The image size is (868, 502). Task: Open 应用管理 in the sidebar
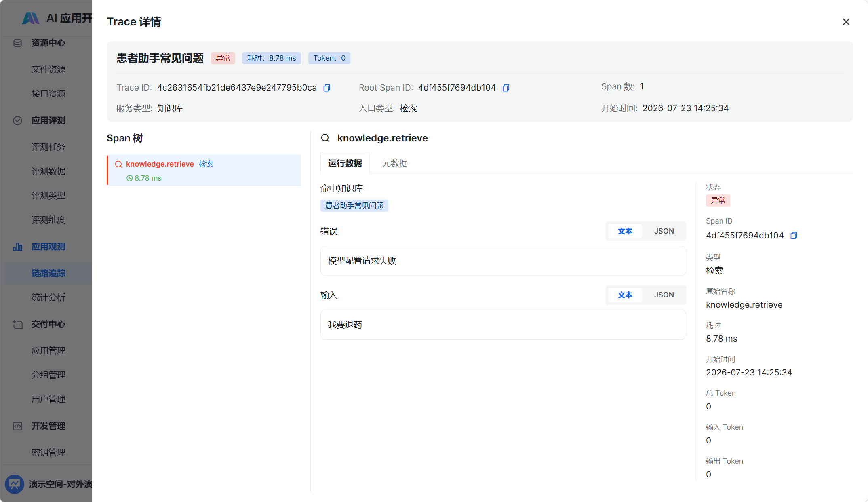[48, 351]
